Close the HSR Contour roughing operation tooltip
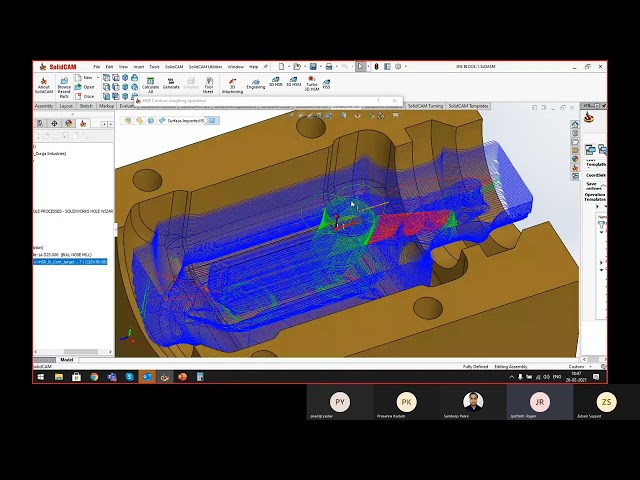The image size is (640, 480). (394, 100)
